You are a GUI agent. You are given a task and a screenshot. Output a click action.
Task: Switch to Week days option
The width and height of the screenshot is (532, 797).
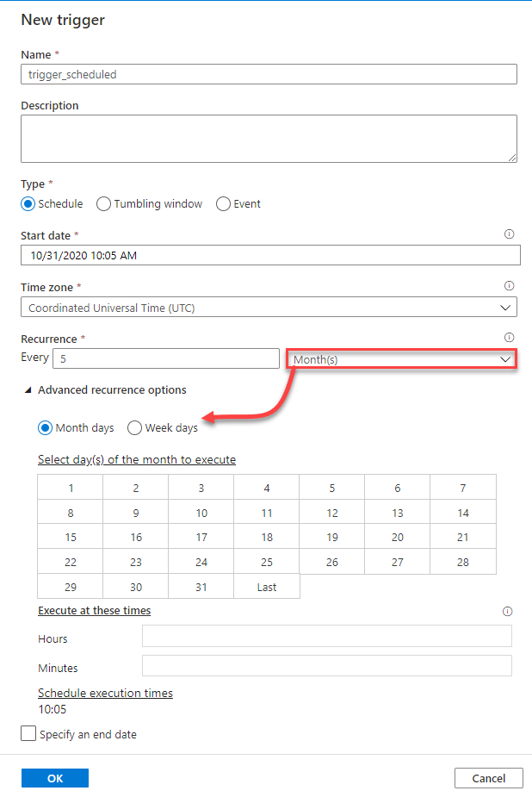point(135,427)
